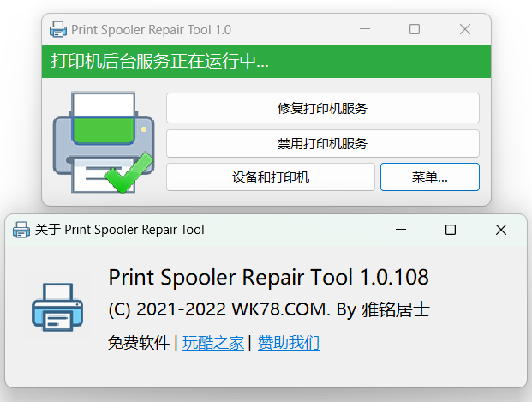The height and width of the screenshot is (402, 532).
Task: Close the Print Spooler Repair Tool main window
Action: pyautogui.click(x=465, y=29)
